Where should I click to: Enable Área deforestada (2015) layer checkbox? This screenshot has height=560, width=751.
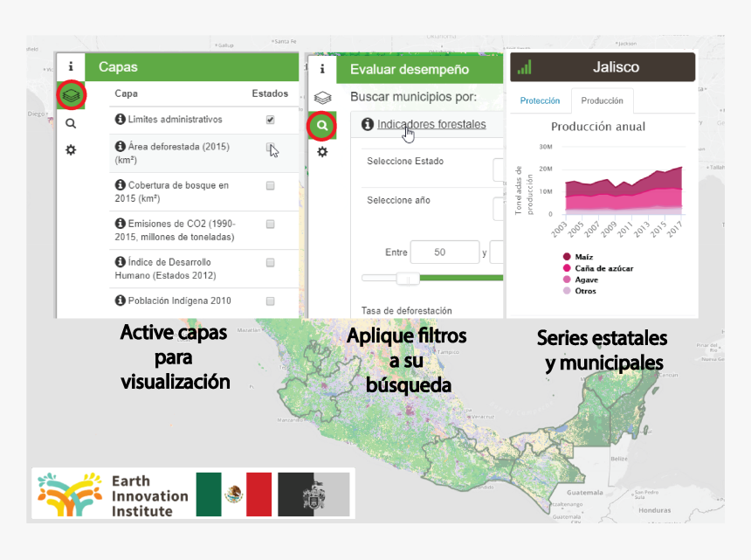(270, 147)
